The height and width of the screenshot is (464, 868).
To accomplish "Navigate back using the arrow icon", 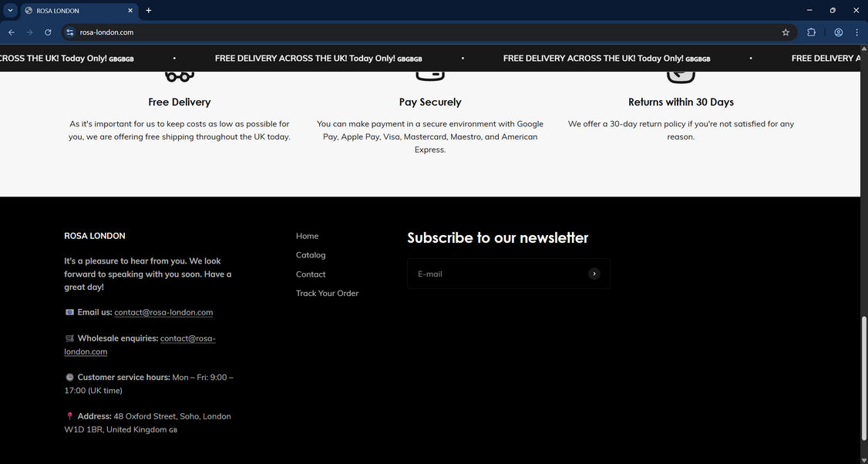I will (11, 32).
